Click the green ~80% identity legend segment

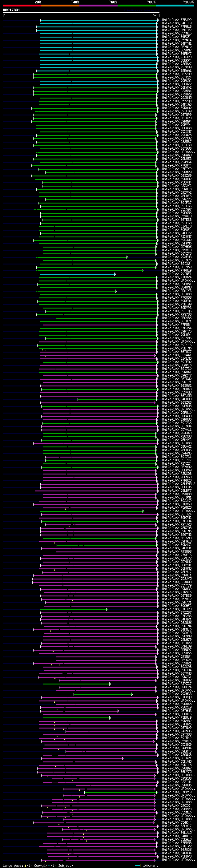click(137, 6)
